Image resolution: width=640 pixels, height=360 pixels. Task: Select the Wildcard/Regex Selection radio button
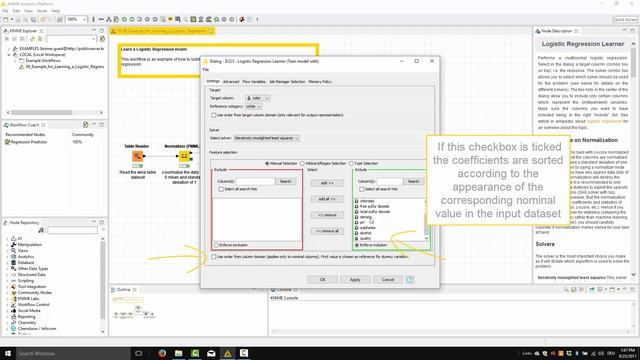point(302,163)
